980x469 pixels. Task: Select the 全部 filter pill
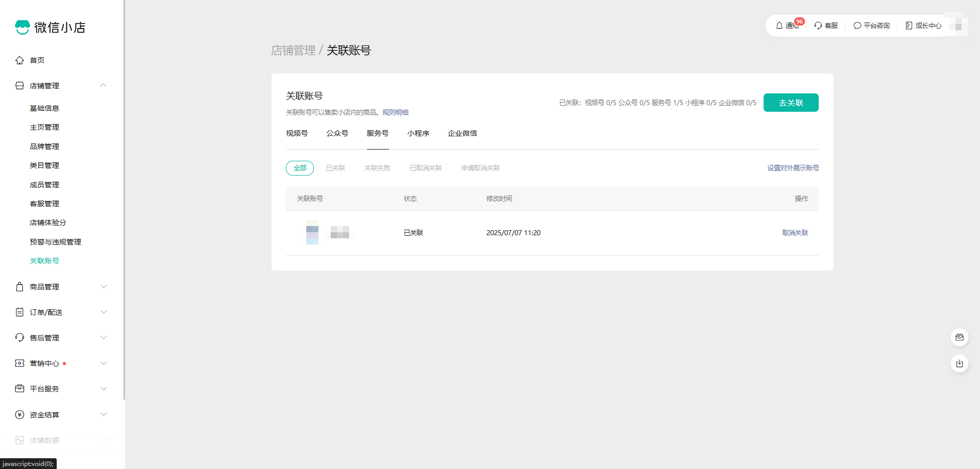[300, 168]
